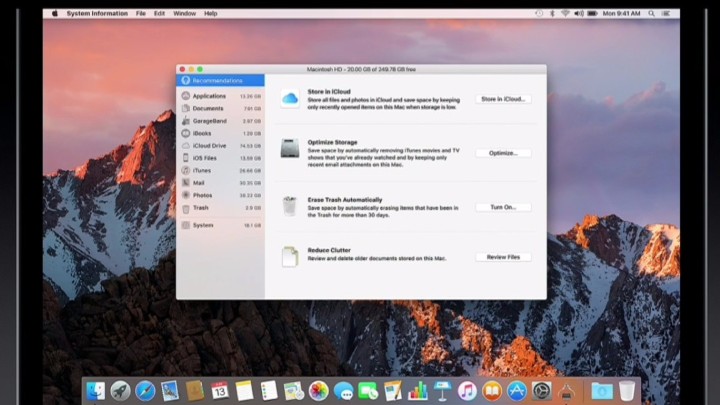Turn On erase trash automatically
720x405 pixels.
[x=503, y=207]
